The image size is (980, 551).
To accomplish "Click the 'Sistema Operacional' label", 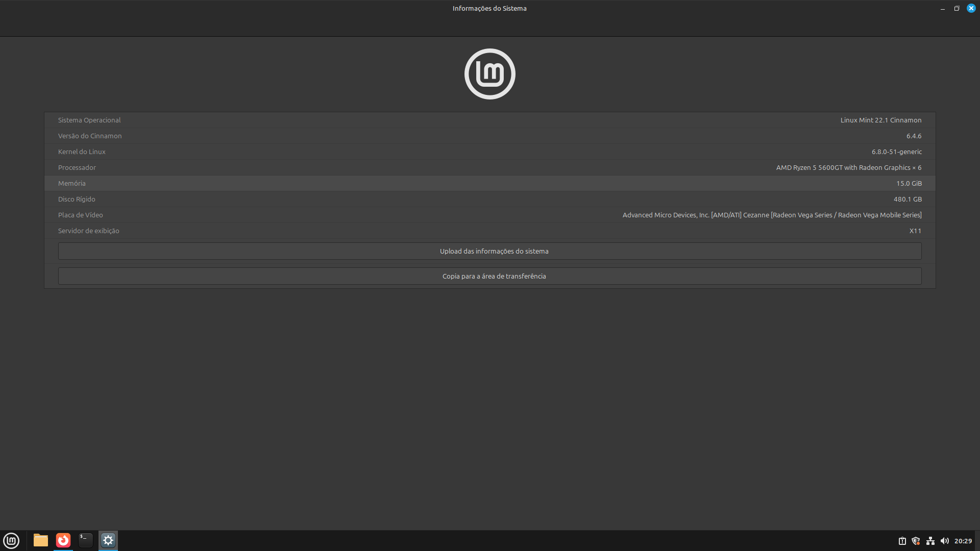I will pos(89,120).
